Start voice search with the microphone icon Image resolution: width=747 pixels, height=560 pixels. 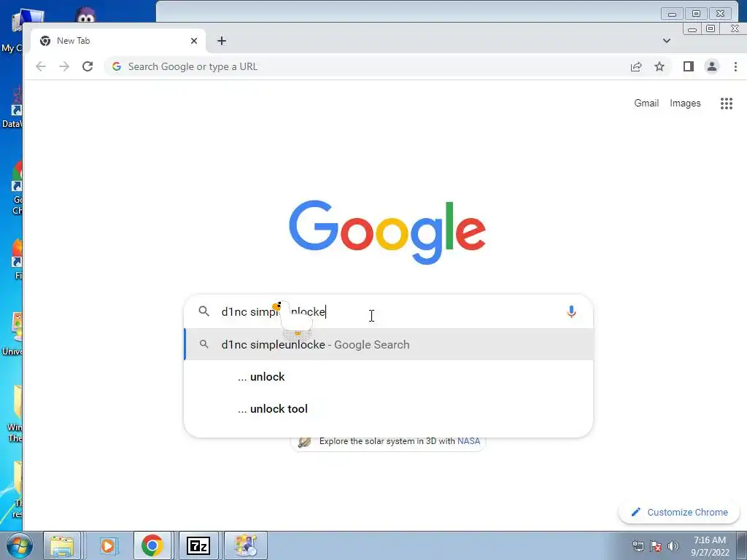pyautogui.click(x=572, y=312)
